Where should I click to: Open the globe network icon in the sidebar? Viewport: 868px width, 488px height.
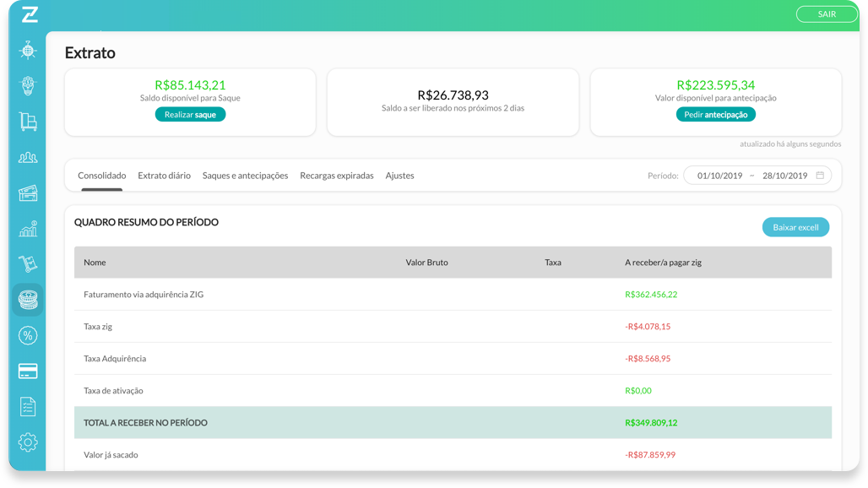[28, 51]
